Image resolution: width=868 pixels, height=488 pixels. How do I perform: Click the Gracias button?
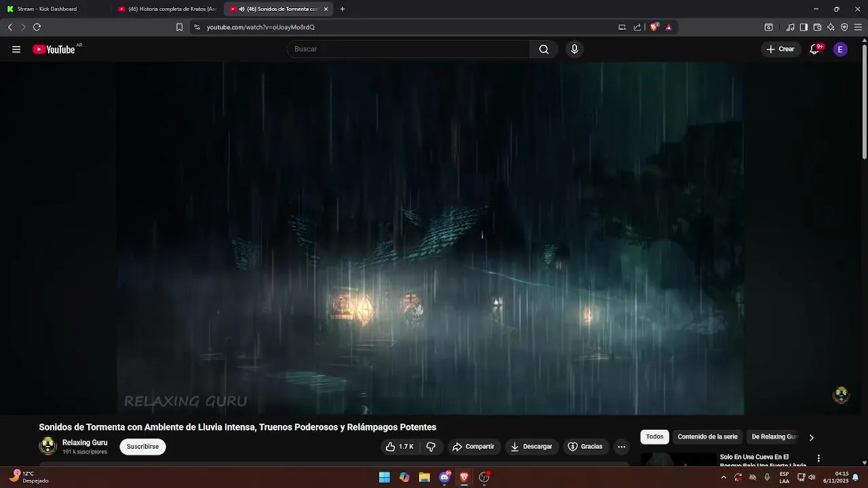point(585,447)
